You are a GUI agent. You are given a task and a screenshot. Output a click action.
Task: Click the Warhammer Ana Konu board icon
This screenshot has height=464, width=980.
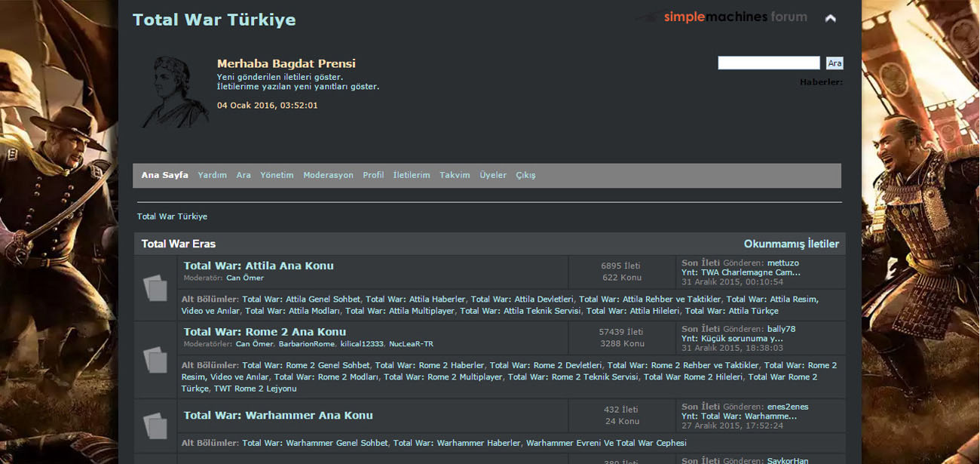155,426
